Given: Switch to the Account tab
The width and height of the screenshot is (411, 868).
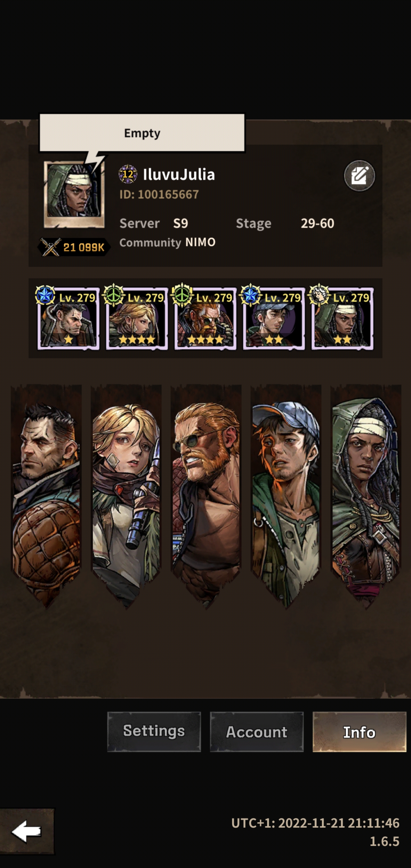Looking at the screenshot, I should [257, 732].
